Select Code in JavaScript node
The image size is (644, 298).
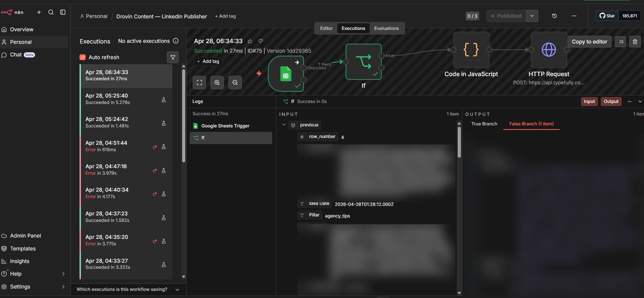coord(471,50)
